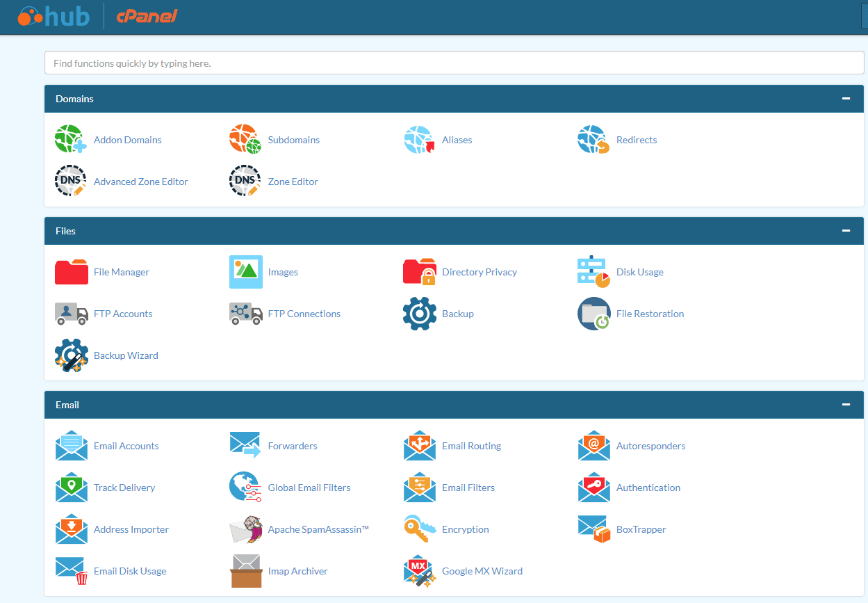Select the Addon Domains globe icon

[x=70, y=138]
